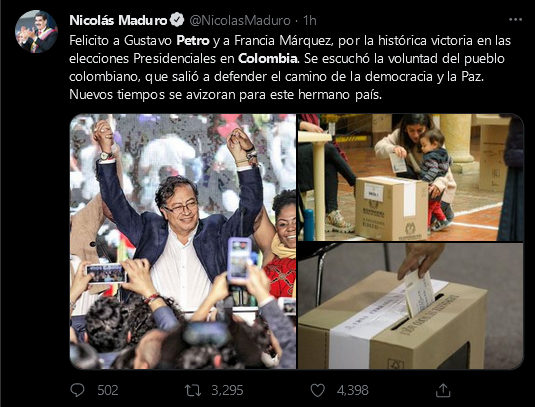This screenshot has width=535, height=407.
Task: Open the large photo of man with raised arms
Action: 183,241
